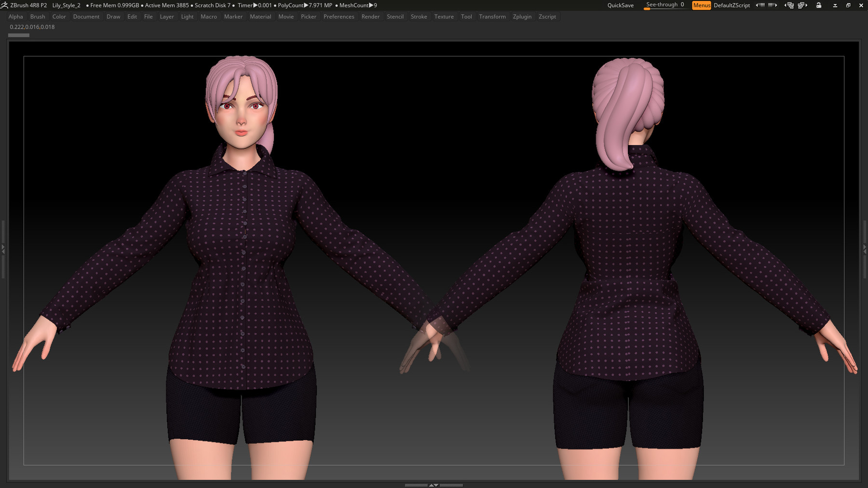Open the Layer menu
Image resolution: width=868 pixels, height=488 pixels.
[167, 16]
